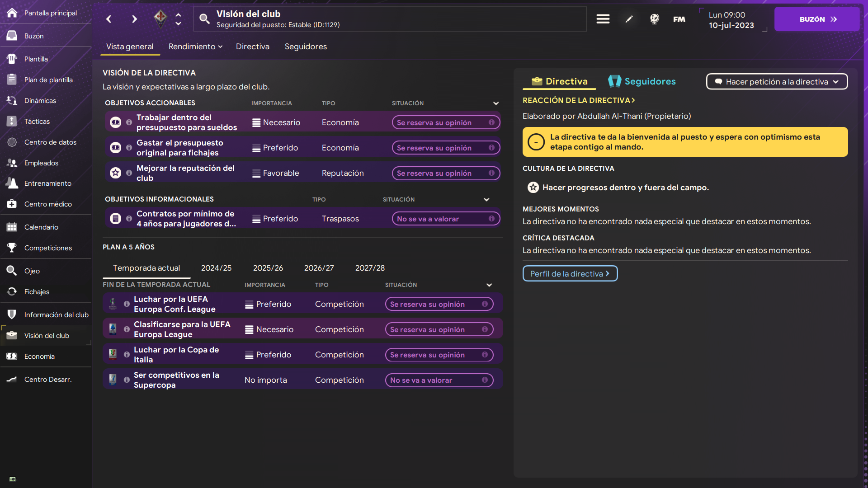Open Información del club shield icon
The height and width of the screenshot is (488, 868).
pyautogui.click(x=12, y=314)
